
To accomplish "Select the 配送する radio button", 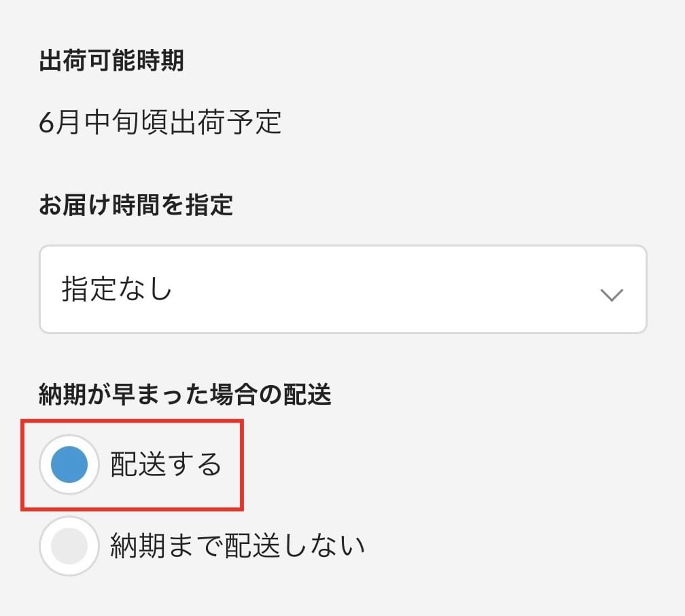I will point(69,465).
